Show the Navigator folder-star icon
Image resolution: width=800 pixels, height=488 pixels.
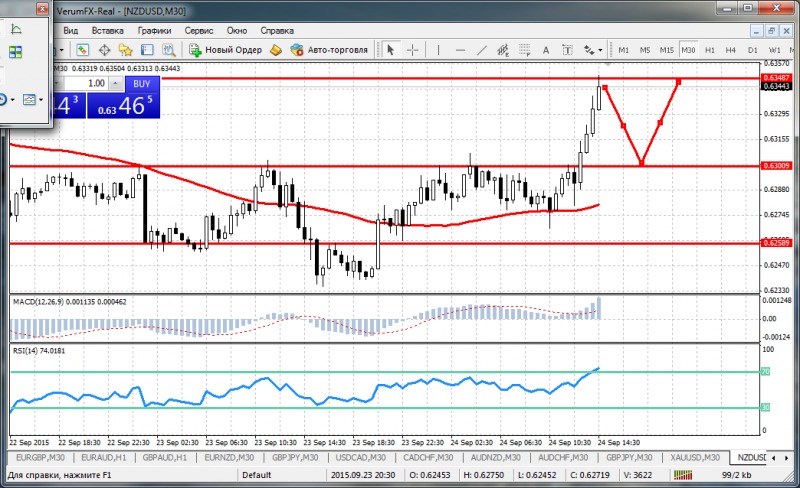pos(126,50)
